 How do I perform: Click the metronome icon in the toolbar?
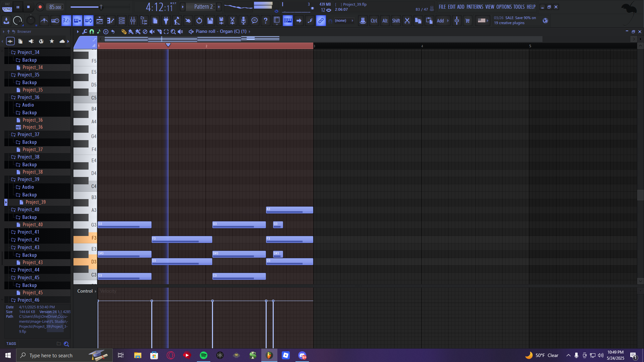(x=44, y=21)
